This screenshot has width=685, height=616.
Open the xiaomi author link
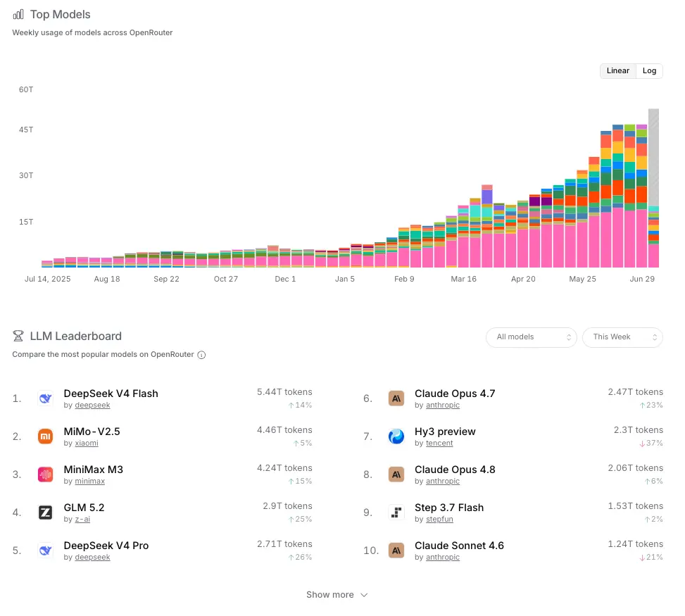coord(87,443)
